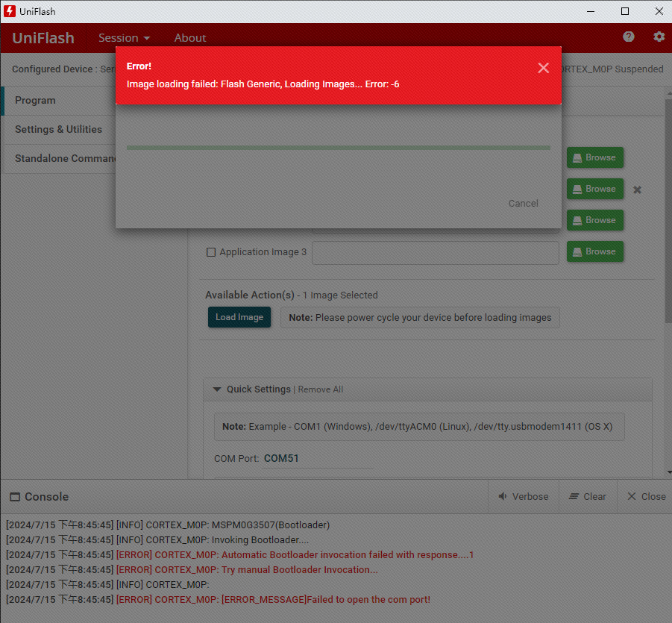The image size is (672, 623).
Task: Click the 'Invoking Bootloader....' log line
Action: pos(157,539)
